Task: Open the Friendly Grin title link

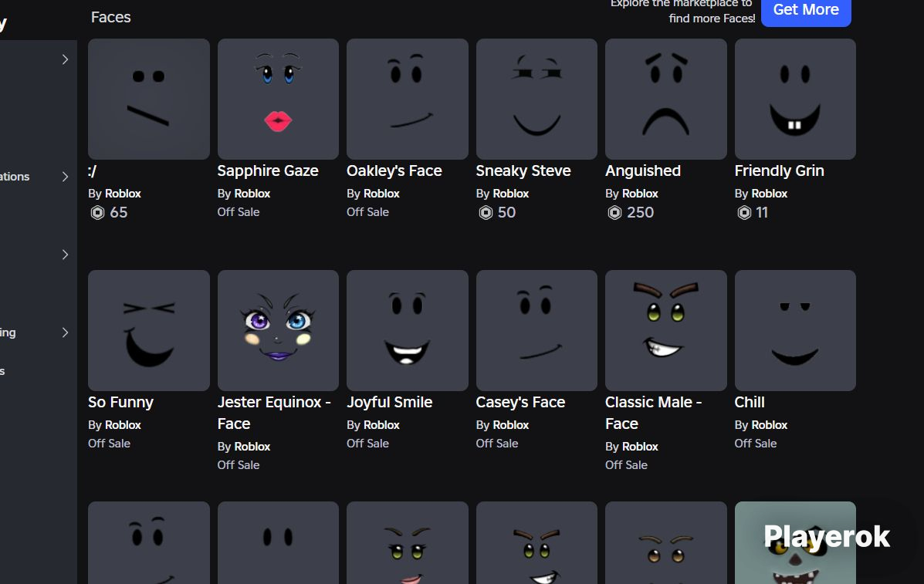Action: coord(779,170)
